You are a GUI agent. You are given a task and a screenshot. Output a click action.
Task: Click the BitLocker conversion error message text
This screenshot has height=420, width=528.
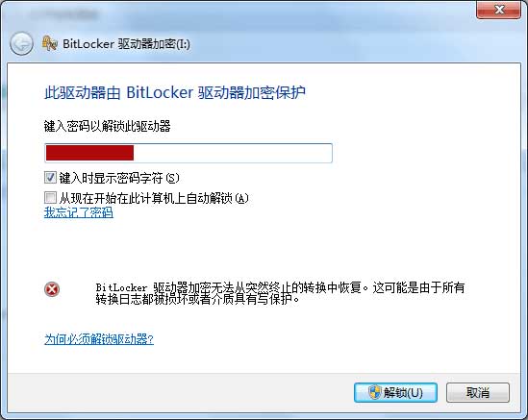[x=280, y=293]
